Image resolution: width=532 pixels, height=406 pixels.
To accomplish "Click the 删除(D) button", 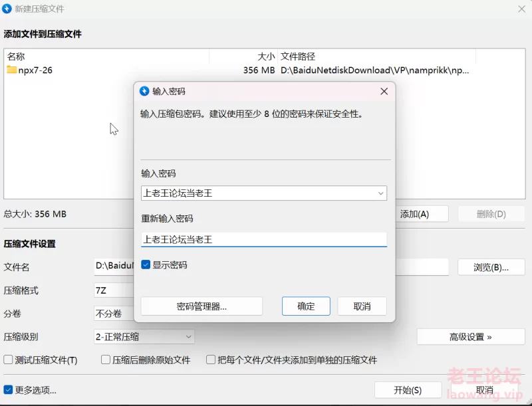I will pos(491,214).
